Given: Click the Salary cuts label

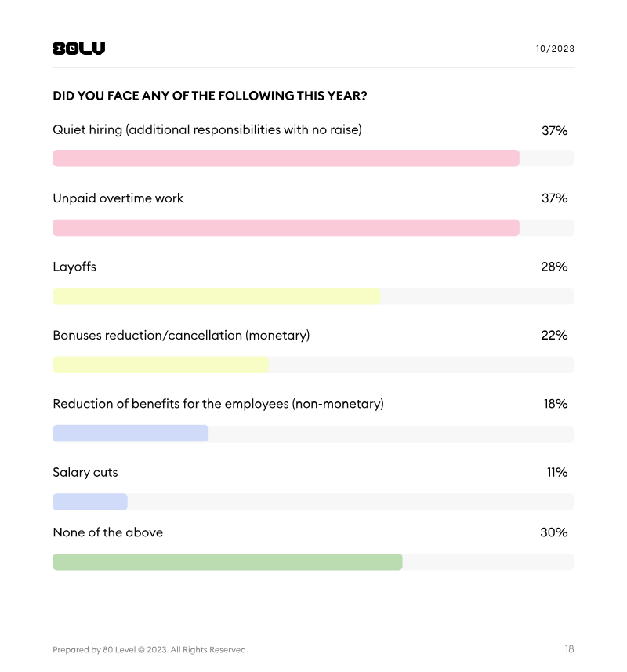Looking at the screenshot, I should click(x=85, y=473).
